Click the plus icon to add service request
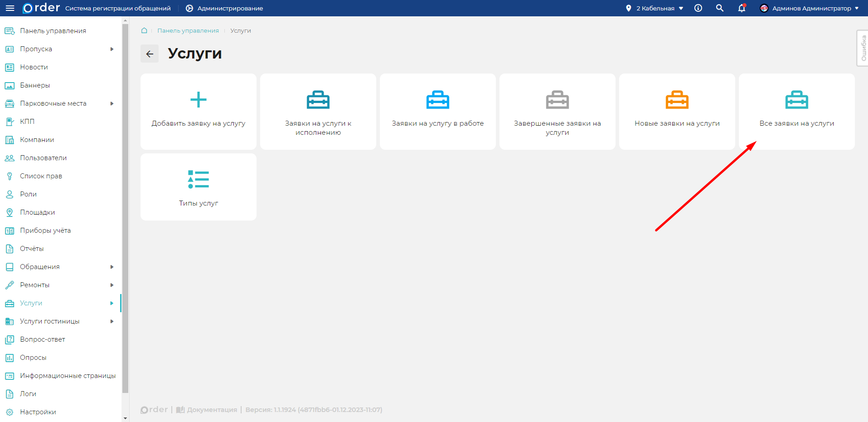 click(x=198, y=100)
